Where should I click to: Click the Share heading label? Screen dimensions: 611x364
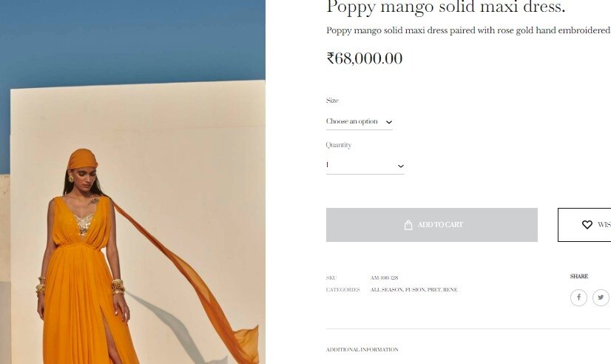(x=579, y=276)
